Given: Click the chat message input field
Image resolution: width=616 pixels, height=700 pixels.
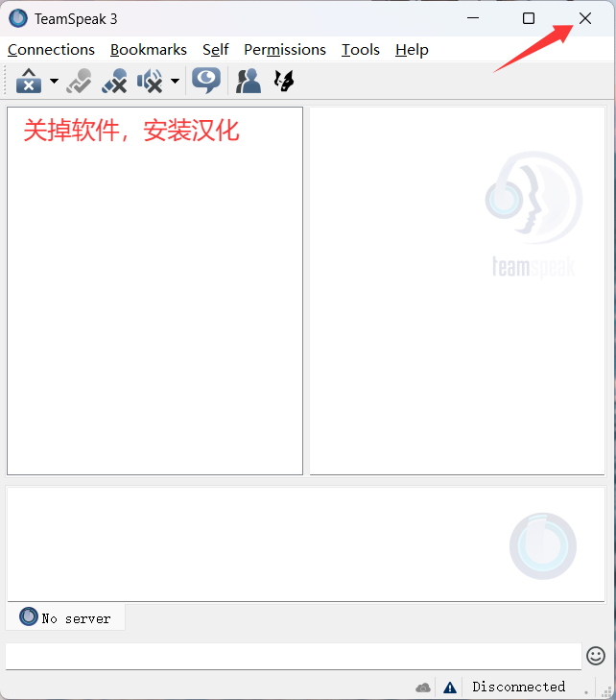Looking at the screenshot, I should point(293,656).
